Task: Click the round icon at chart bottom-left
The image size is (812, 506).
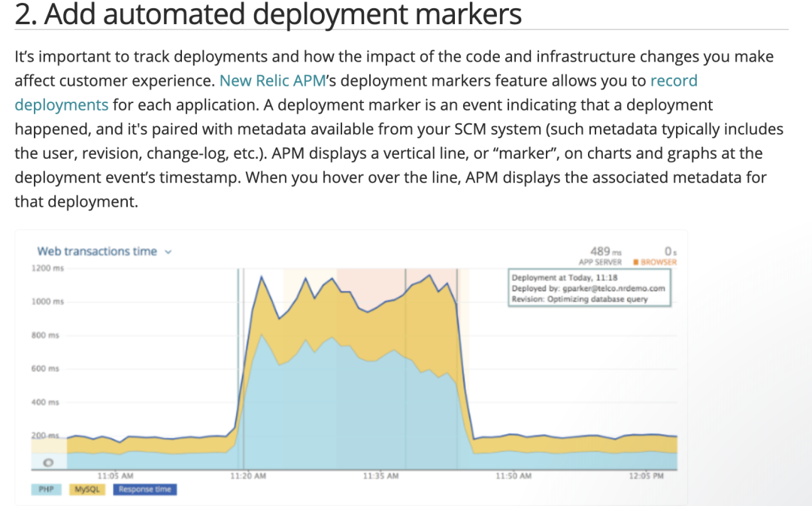Action: coord(47,462)
